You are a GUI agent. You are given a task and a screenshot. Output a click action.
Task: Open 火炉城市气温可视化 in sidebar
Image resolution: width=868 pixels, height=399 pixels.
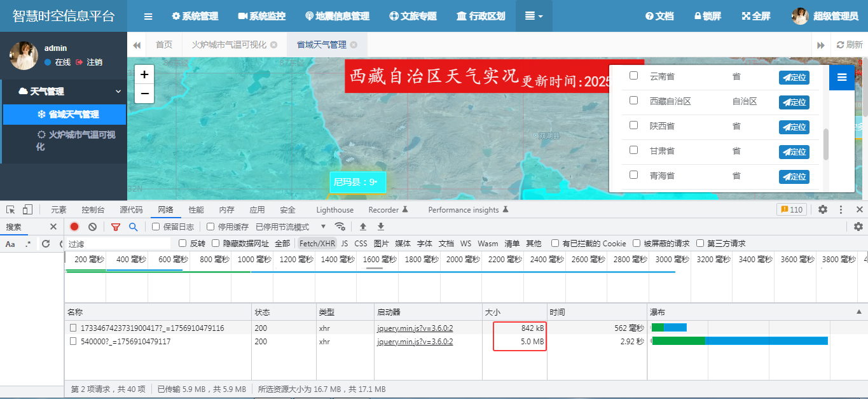[x=76, y=141]
